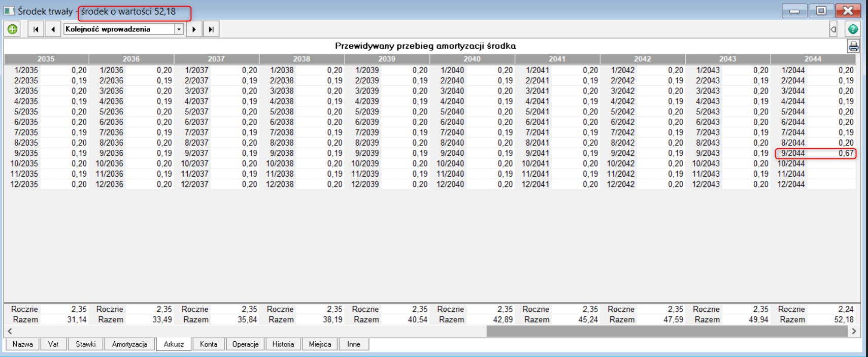Viewport: 868px width, 357px height.
Task: Go to the next record
Action: (194, 29)
